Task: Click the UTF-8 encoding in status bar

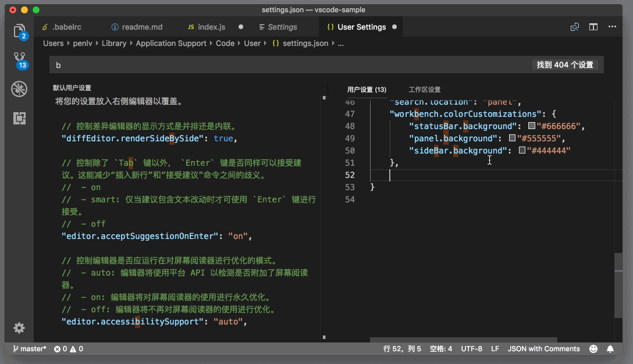Action: pos(471,348)
